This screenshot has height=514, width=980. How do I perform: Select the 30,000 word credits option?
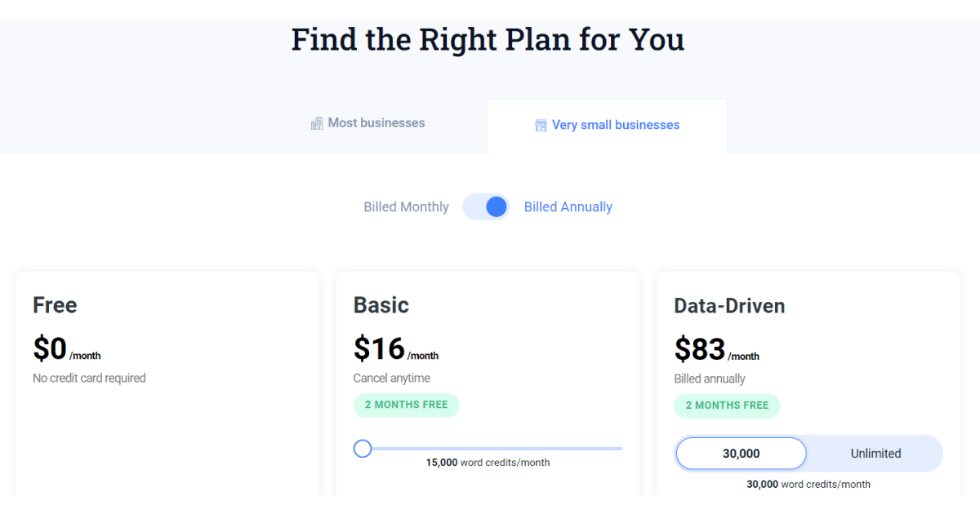740,453
